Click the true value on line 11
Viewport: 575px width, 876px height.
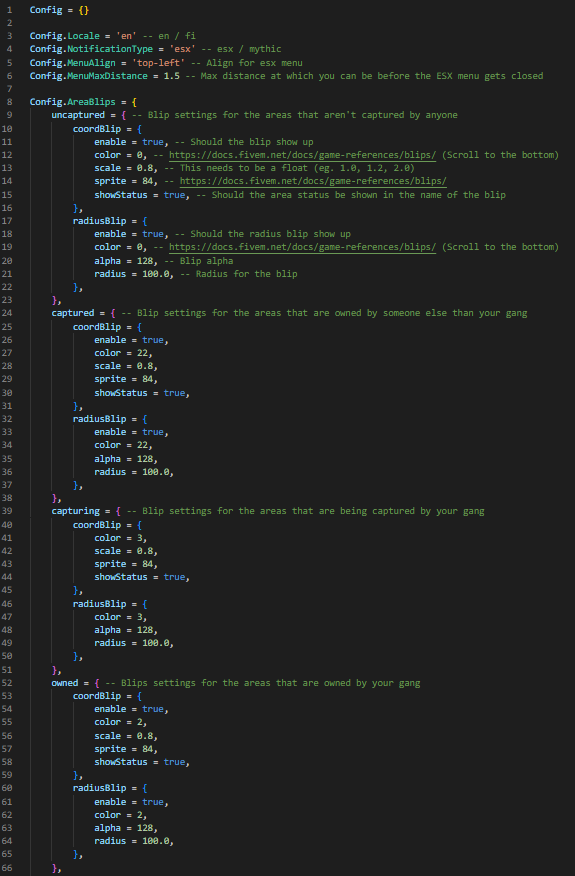[153, 142]
